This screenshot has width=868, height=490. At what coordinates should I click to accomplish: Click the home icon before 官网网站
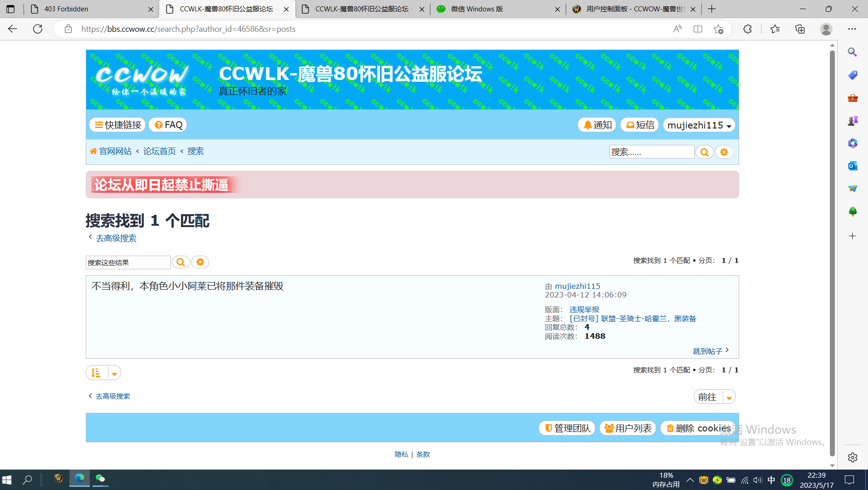pyautogui.click(x=93, y=151)
